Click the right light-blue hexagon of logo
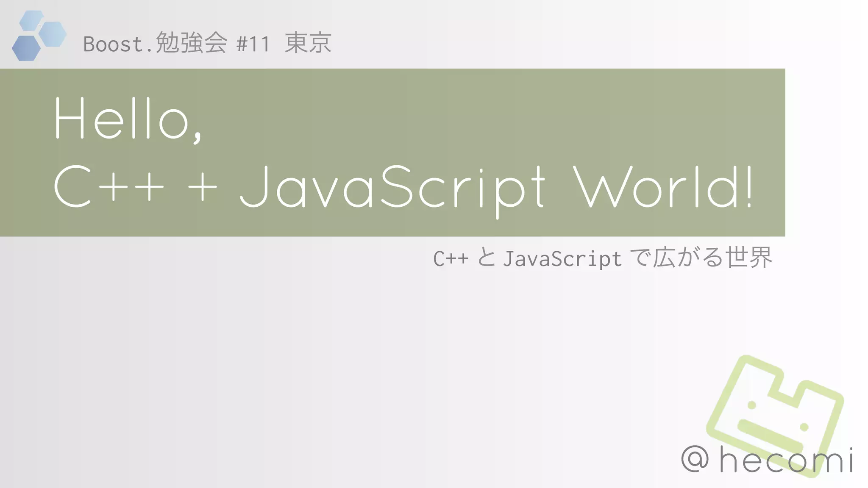The height and width of the screenshot is (488, 868). [53, 34]
